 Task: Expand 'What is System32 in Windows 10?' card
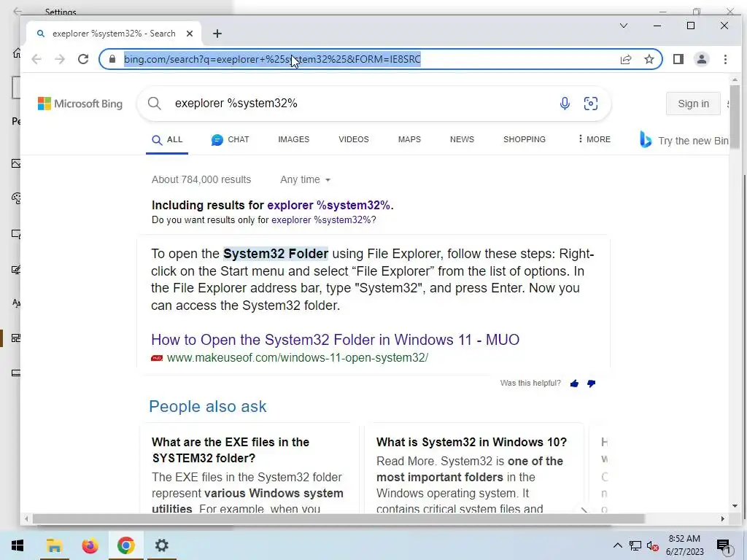[472, 442]
